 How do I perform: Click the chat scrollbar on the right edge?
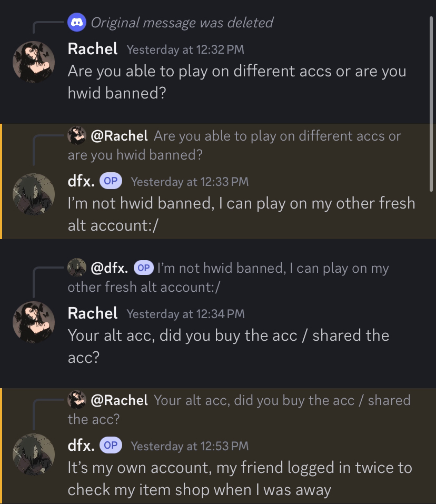(x=431, y=105)
